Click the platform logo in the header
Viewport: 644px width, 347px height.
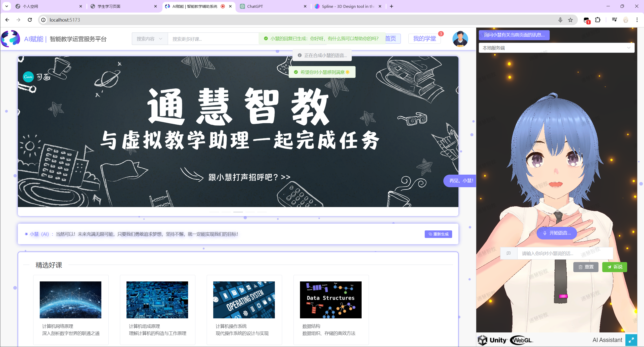[x=10, y=39]
